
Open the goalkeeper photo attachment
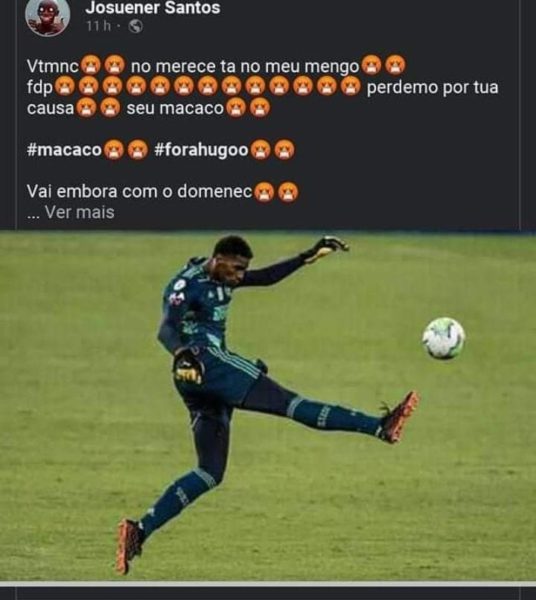(x=268, y=406)
